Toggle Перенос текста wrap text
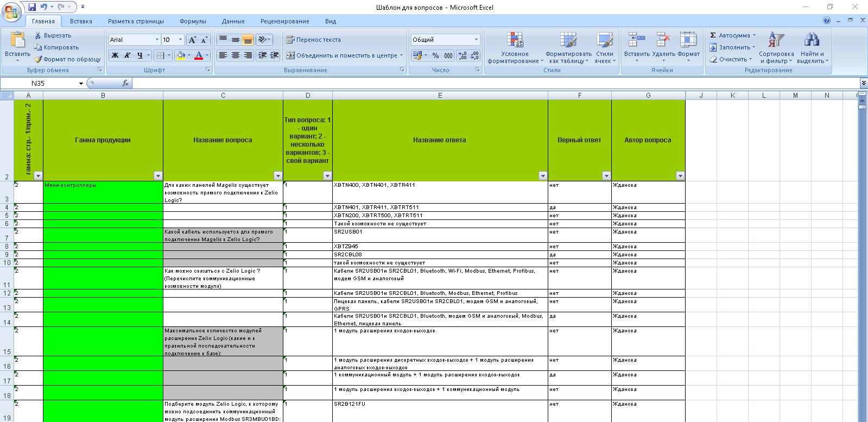The width and height of the screenshot is (868, 422). (x=313, y=40)
